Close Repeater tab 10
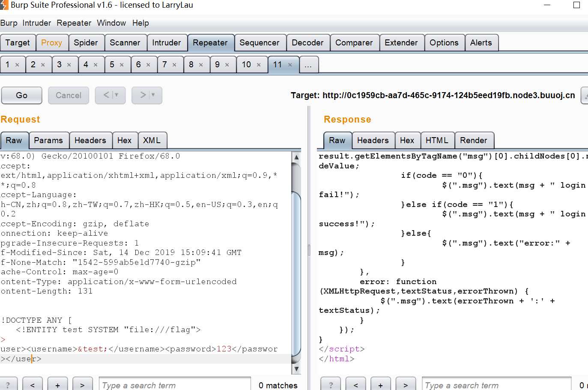 pyautogui.click(x=259, y=65)
